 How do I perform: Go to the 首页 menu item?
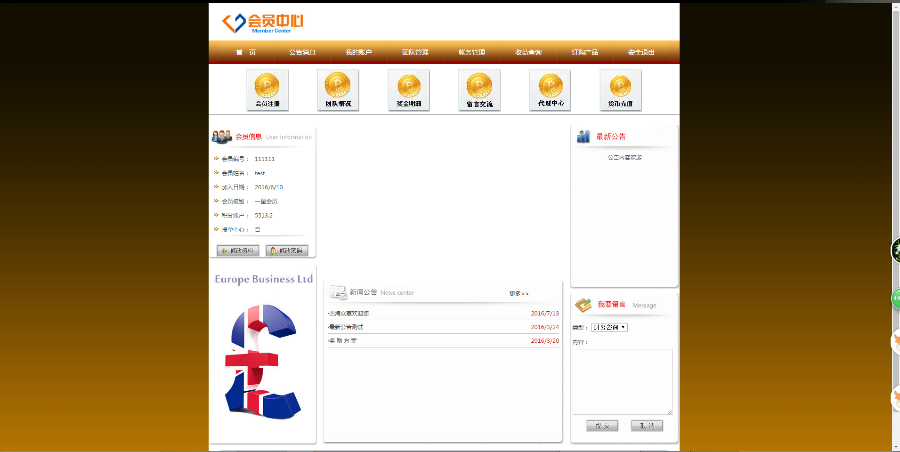[x=246, y=52]
